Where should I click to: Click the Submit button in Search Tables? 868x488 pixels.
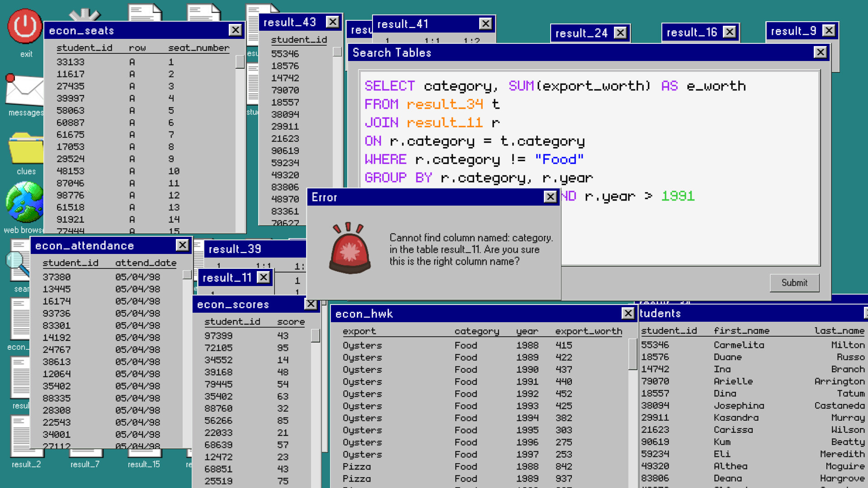pos(794,282)
